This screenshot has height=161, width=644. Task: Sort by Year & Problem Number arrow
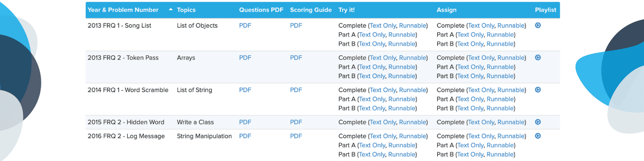(171, 10)
